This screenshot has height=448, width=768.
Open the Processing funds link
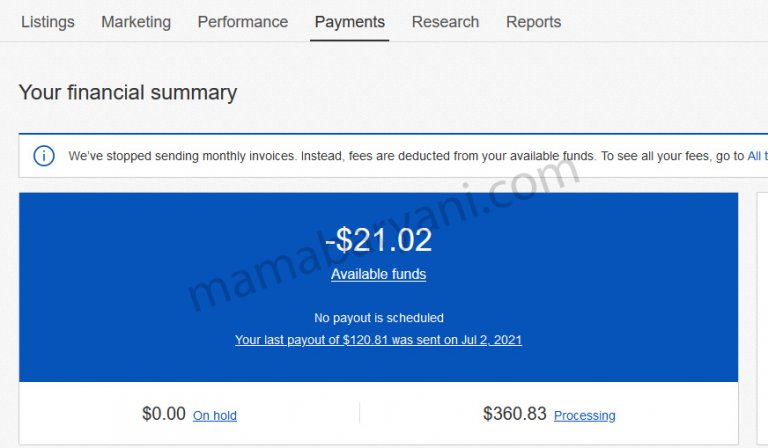pos(584,415)
